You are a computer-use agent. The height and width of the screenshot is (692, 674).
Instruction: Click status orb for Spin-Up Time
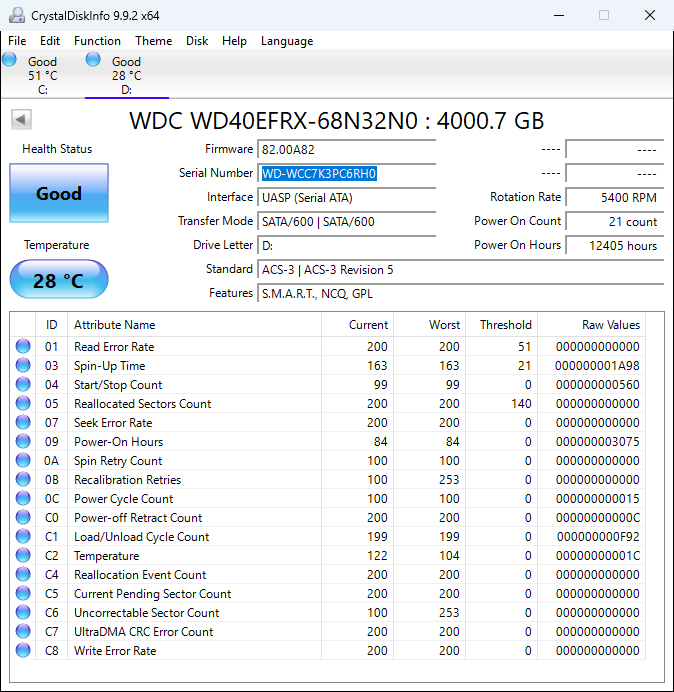23,365
